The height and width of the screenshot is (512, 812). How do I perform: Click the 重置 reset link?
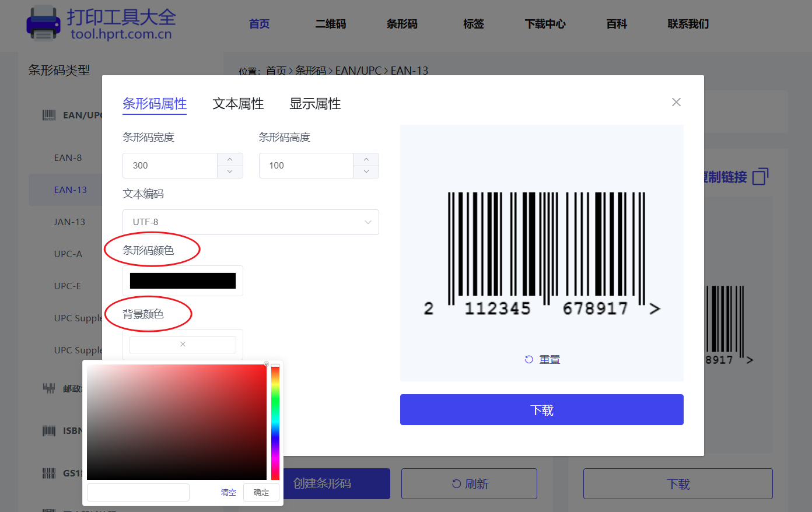pos(549,359)
